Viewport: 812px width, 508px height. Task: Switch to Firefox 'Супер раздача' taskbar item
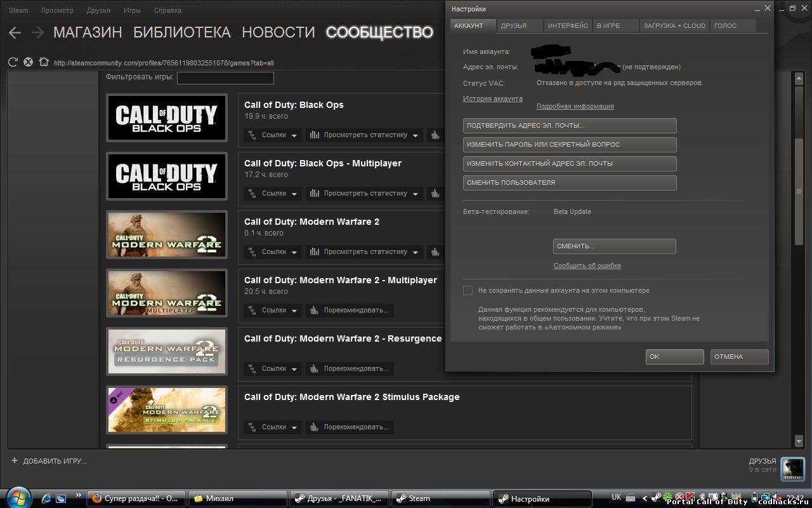(137, 498)
